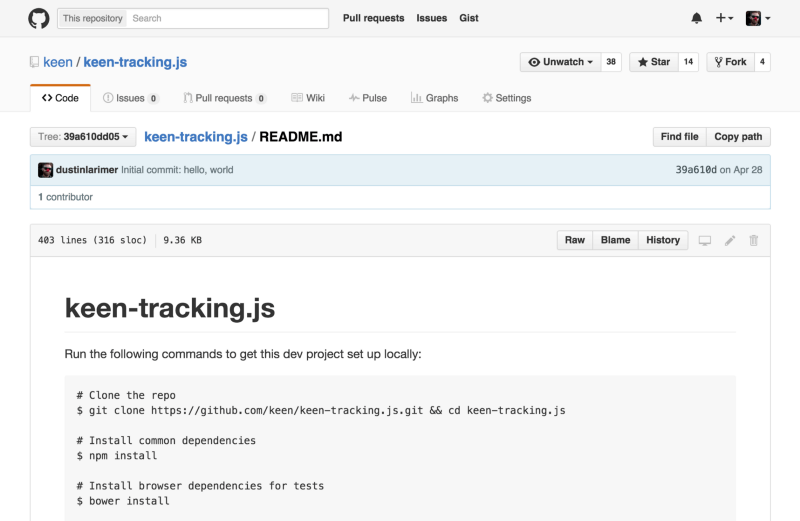View the 38 watchers count
This screenshot has width=800, height=521.
[611, 62]
